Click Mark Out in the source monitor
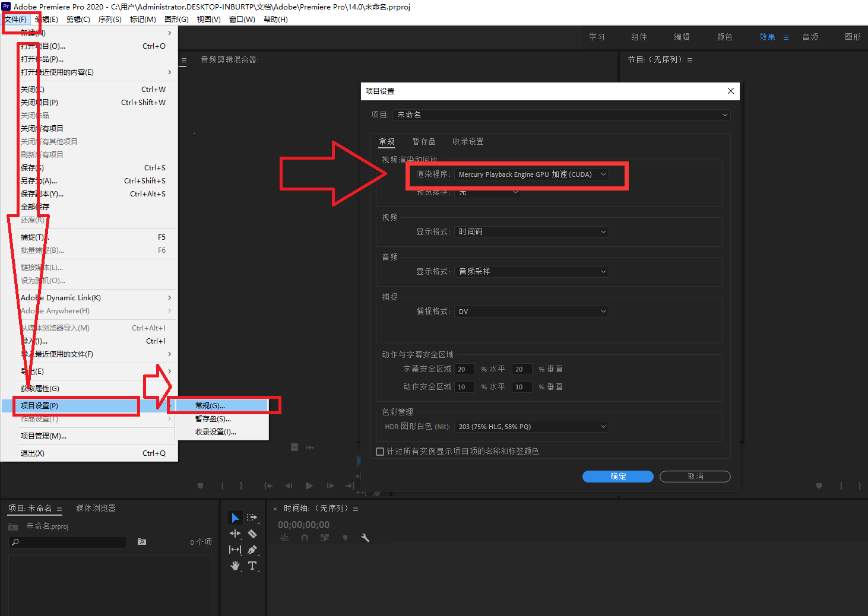Viewport: 868px width, 616px height. click(x=241, y=485)
